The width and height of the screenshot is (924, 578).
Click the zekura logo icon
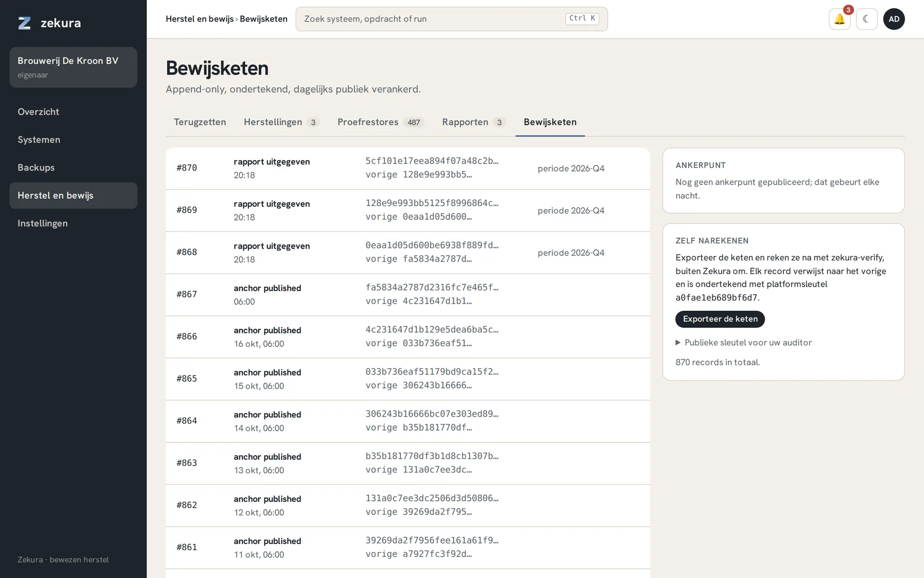click(x=24, y=23)
